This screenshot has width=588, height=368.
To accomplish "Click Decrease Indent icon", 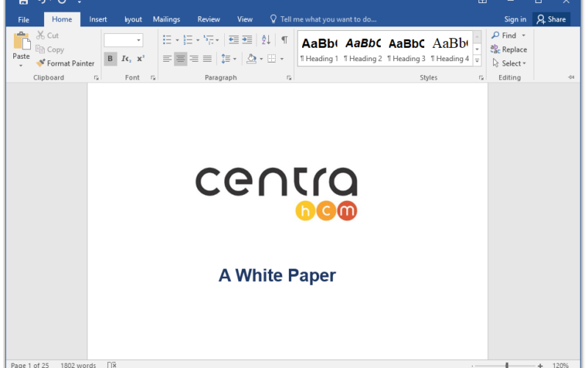I will (x=234, y=40).
